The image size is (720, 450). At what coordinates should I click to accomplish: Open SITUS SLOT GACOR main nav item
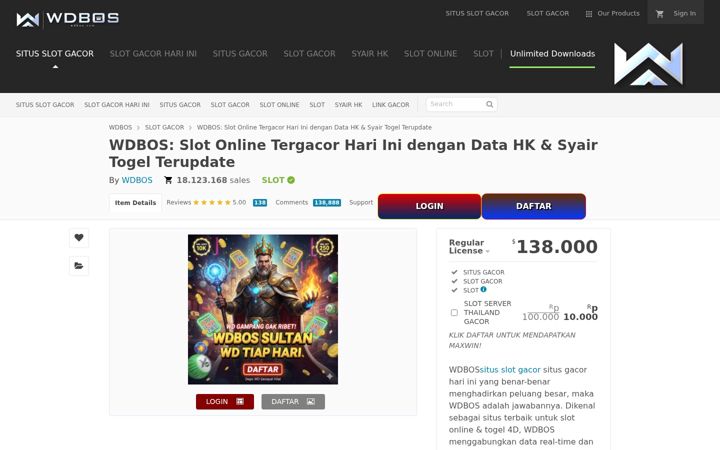click(55, 54)
